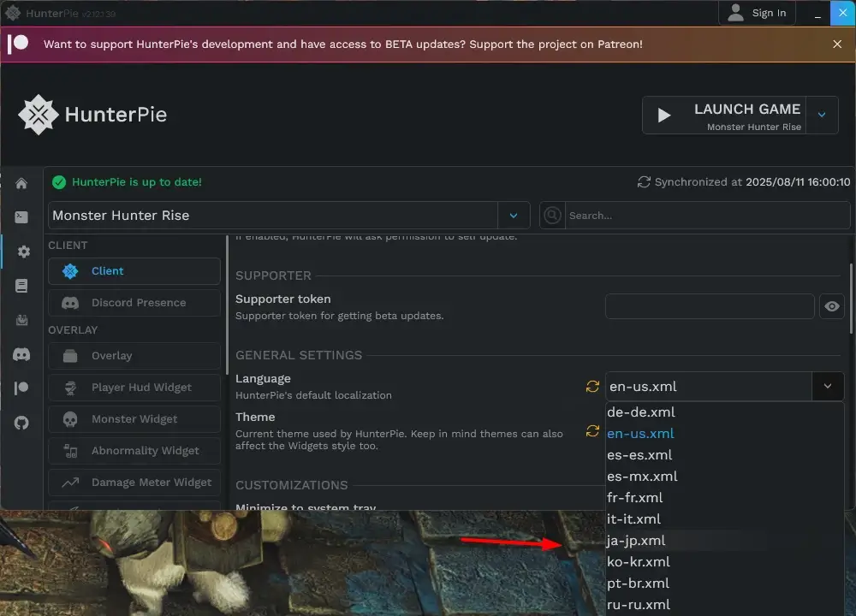Click the sidebar icon below the book icon
856x616 pixels.
22,320
